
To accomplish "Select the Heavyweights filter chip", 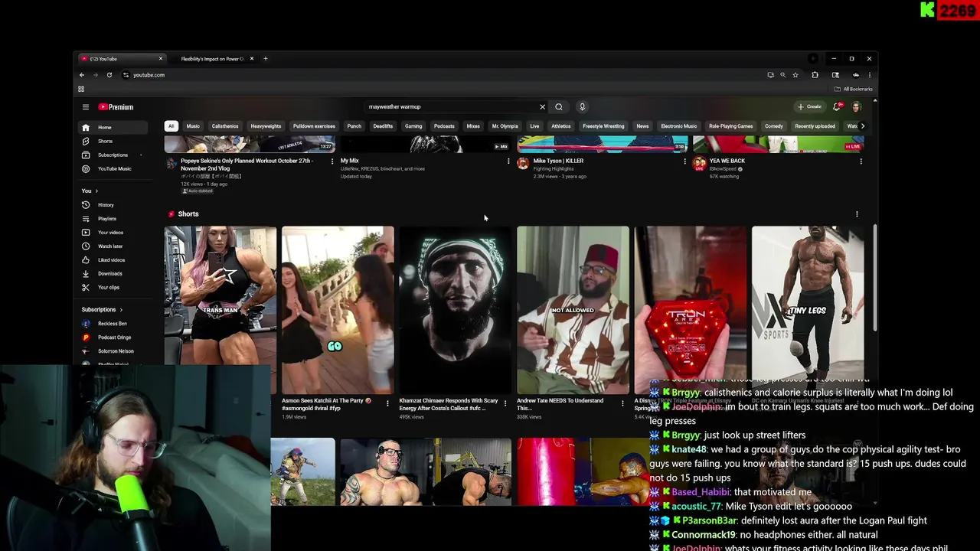I will pyautogui.click(x=266, y=126).
